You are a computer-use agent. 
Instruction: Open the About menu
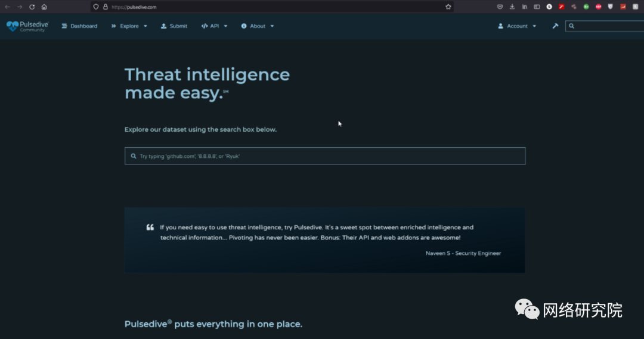pyautogui.click(x=258, y=26)
